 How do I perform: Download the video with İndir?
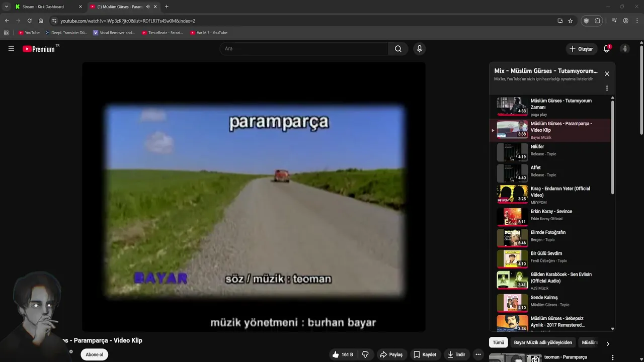tap(456, 354)
